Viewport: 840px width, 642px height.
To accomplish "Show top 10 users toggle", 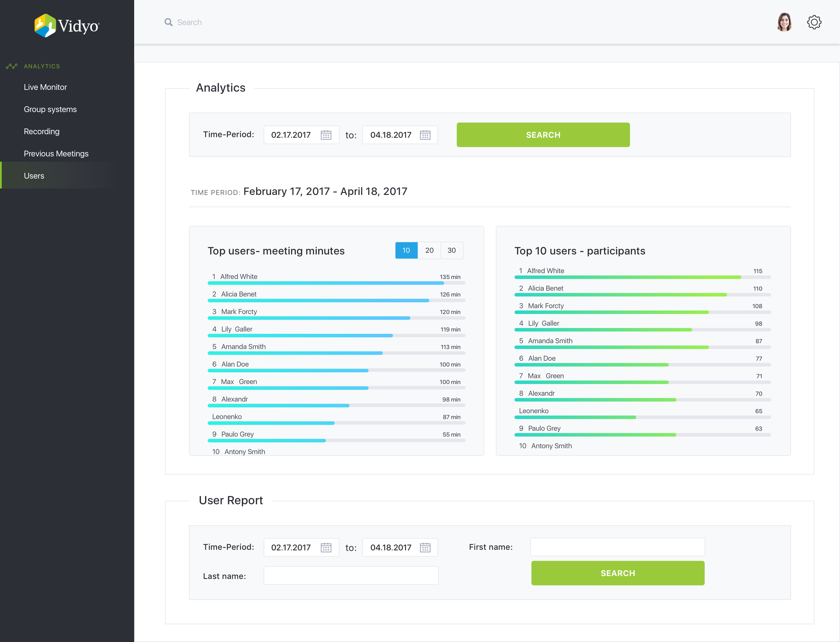I will pyautogui.click(x=406, y=250).
